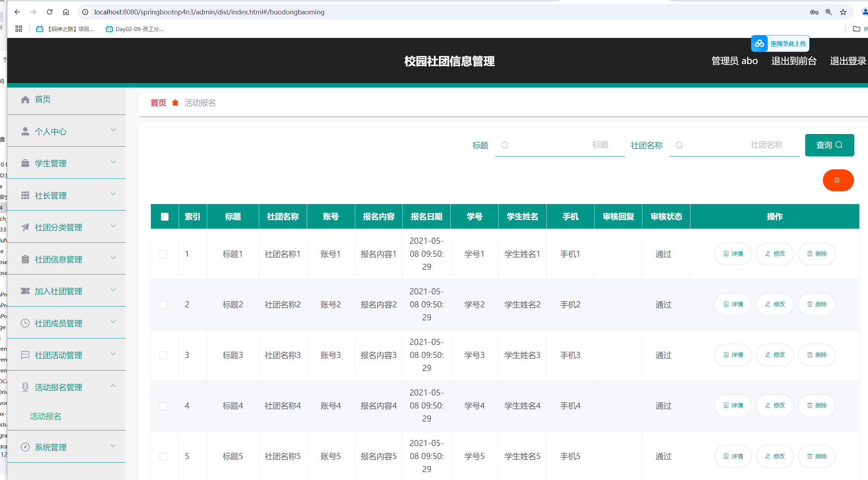This screenshot has height=480, width=868.
Task: Open the 活动报名 submenu item
Action: (x=45, y=416)
